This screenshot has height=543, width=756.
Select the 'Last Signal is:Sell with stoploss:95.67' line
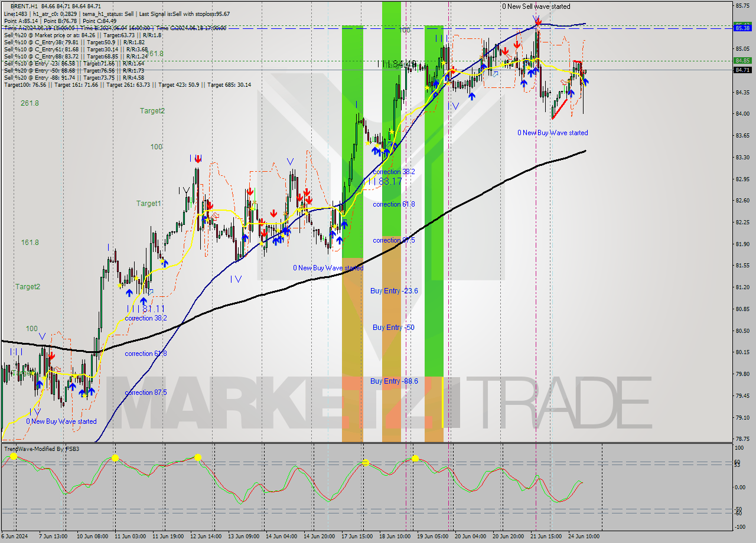184,14
